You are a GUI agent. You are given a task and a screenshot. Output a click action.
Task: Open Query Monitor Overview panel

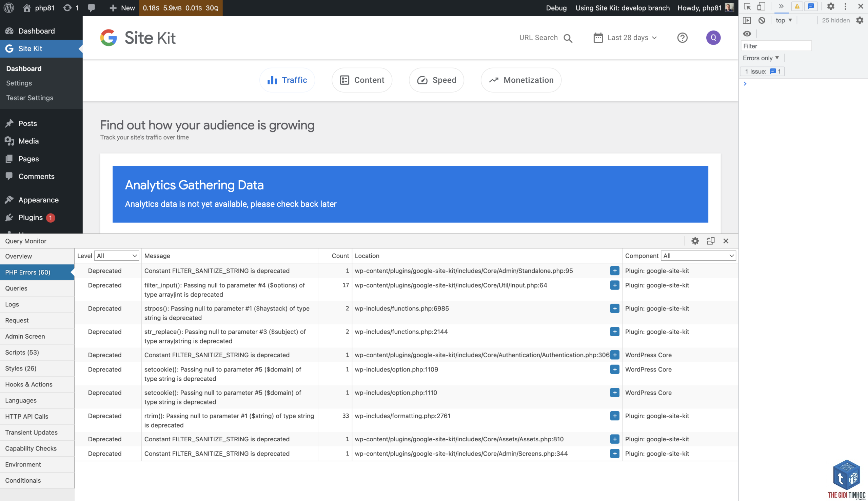point(37,256)
